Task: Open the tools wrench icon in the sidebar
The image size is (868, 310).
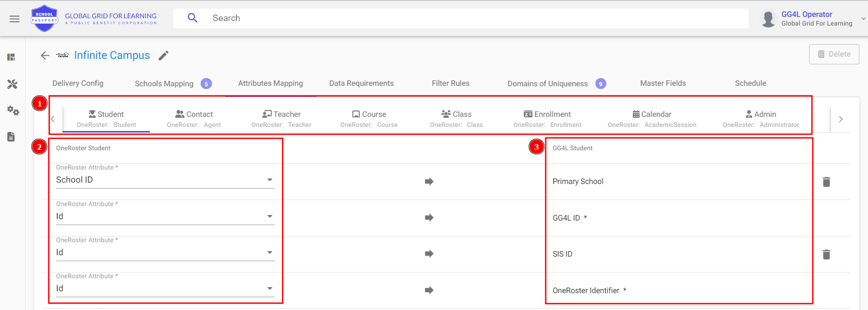Action: click(12, 84)
